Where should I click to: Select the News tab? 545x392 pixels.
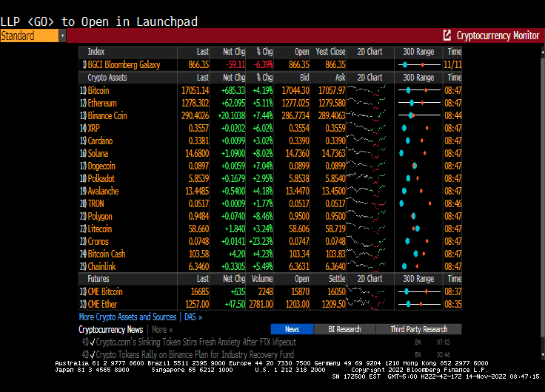[292, 329]
